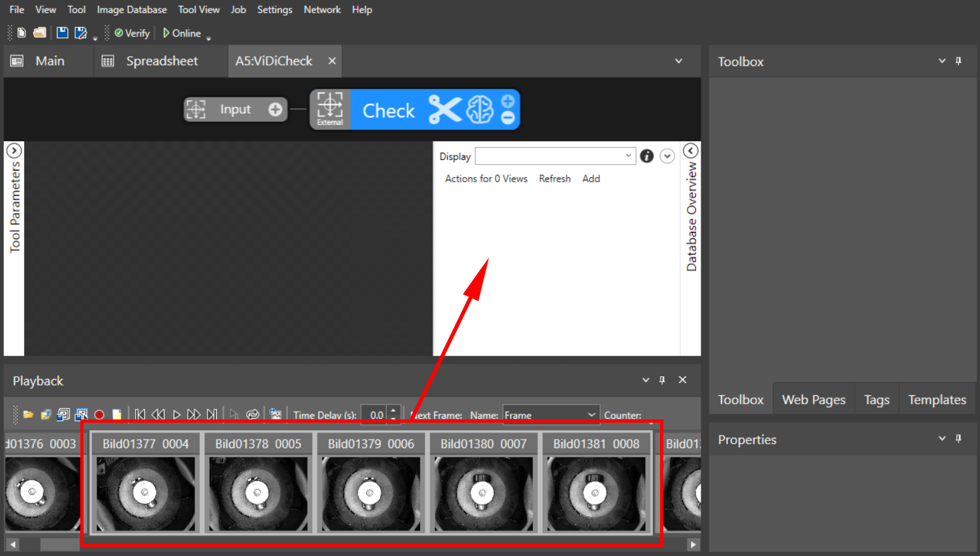Viewport: 980px width, 556px height.
Task: Click the scissors icon on the Check tool
Action: click(x=445, y=110)
